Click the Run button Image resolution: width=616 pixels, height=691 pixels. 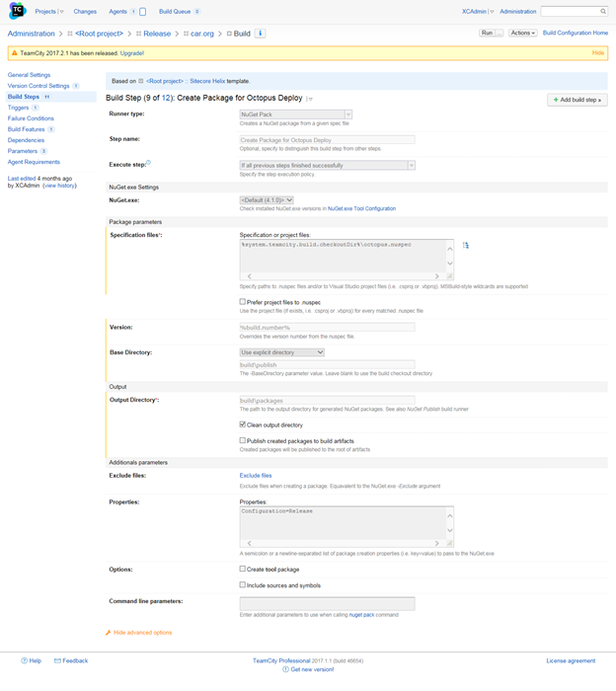coord(487,33)
